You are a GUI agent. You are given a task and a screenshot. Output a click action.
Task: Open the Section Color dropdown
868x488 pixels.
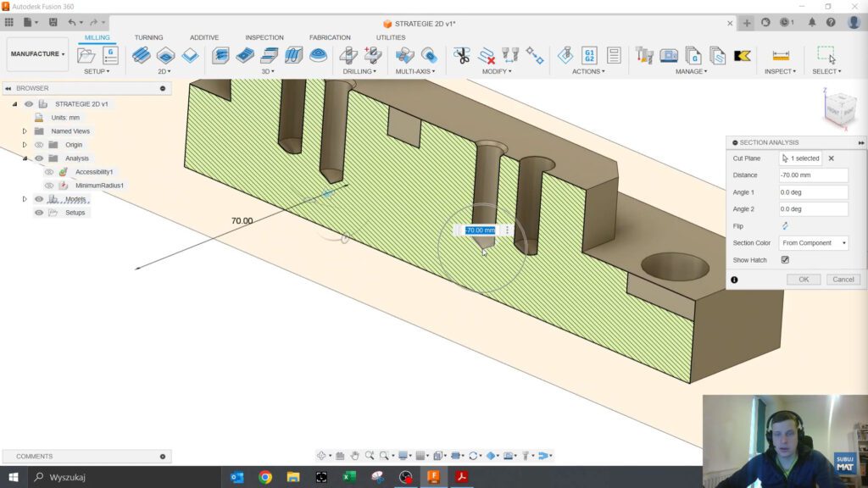coord(814,243)
